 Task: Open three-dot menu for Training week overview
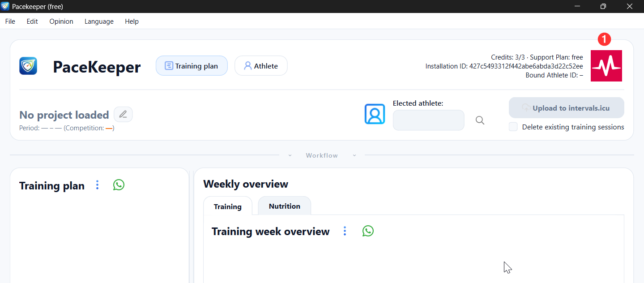345,231
